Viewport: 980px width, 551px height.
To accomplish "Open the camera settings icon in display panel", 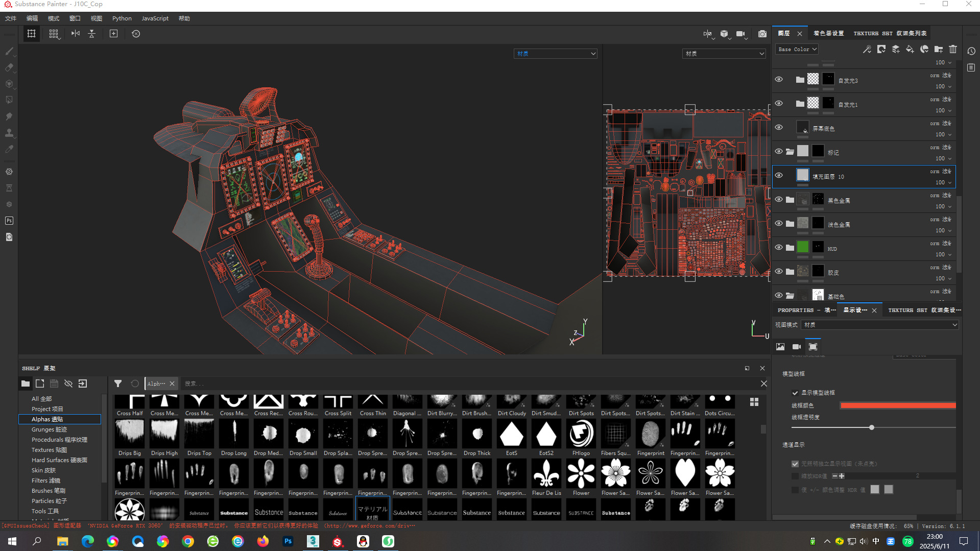I will click(797, 347).
